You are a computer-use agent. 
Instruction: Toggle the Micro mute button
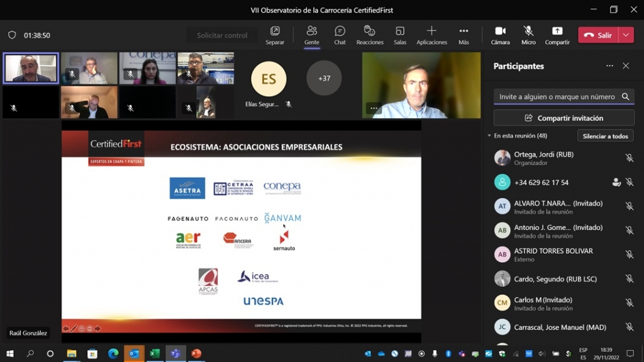coord(528,35)
